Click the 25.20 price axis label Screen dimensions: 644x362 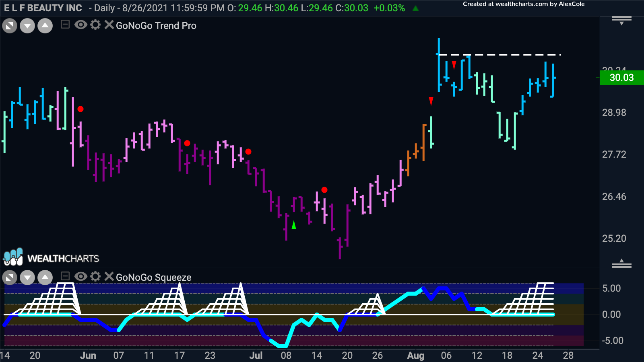point(614,239)
